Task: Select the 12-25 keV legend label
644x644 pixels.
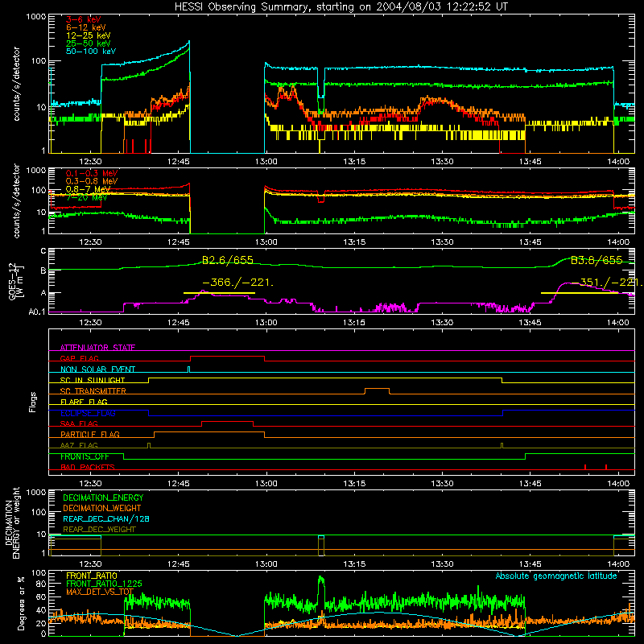Action: tap(89, 35)
